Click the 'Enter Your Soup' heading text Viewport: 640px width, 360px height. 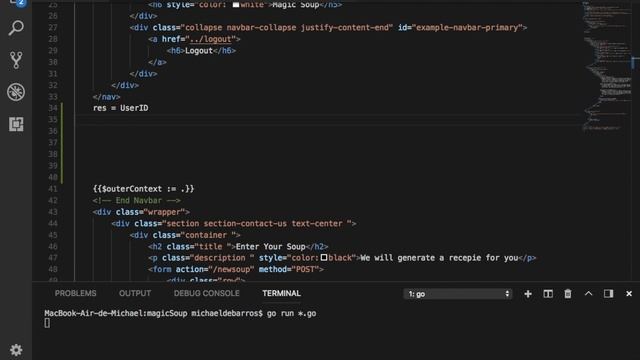pos(271,247)
